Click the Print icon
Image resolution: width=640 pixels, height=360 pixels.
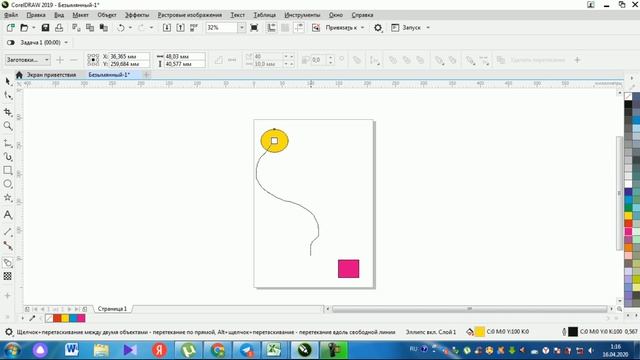pos(59,27)
